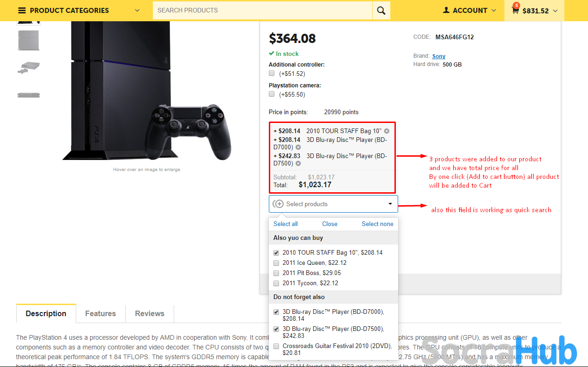This screenshot has width=588, height=367.
Task: Remove 3D Blu-ray Player BD-D7500 from bundle
Action: [298, 164]
